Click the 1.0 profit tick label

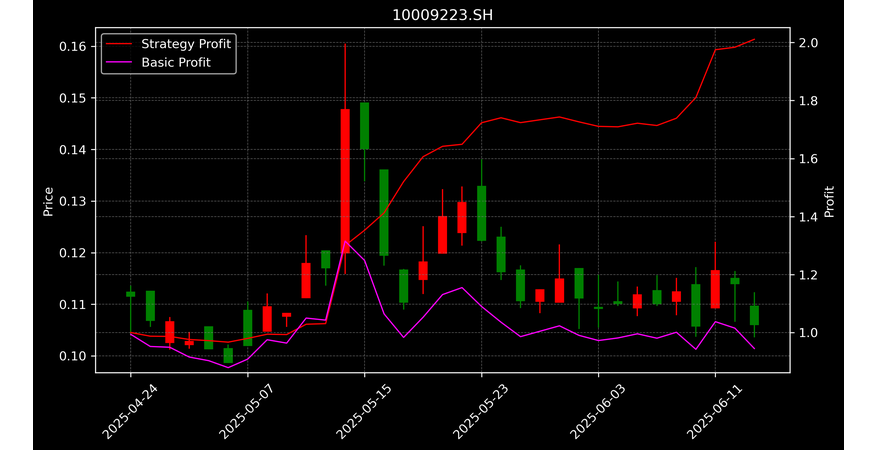pos(808,333)
